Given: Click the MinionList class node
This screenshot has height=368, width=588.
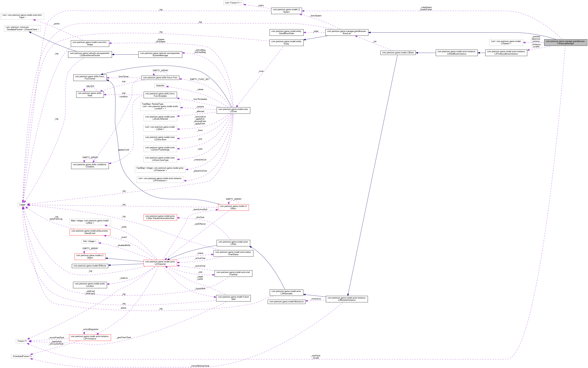Looking at the screenshot, I should coord(286,302).
